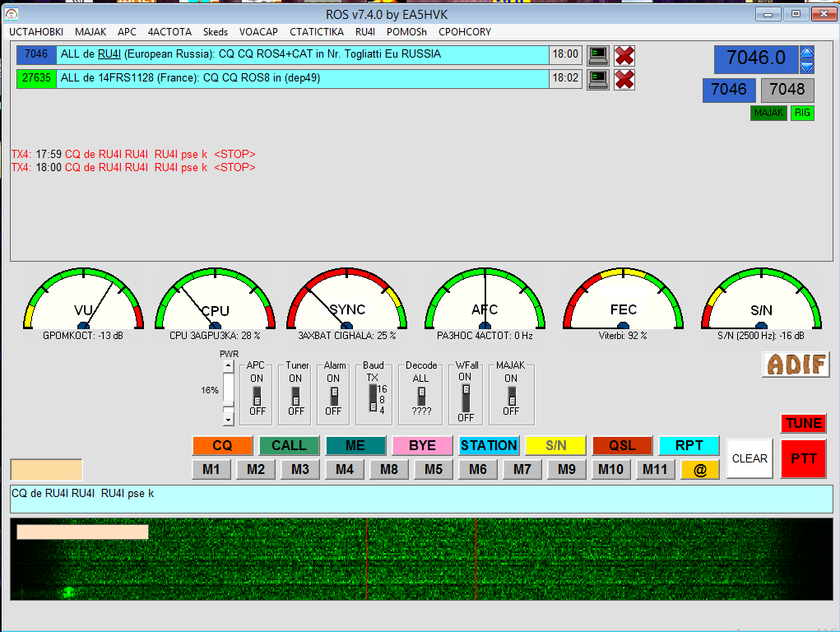
Task: Lower PWR with the down scroll arrow
Action: [x=228, y=419]
